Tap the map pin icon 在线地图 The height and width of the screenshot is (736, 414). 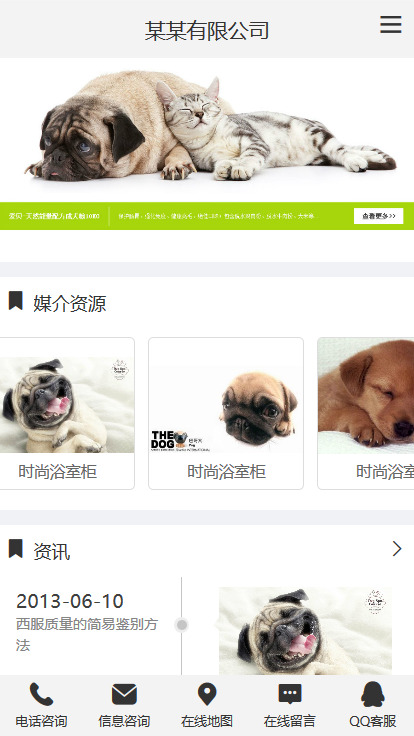click(x=207, y=694)
